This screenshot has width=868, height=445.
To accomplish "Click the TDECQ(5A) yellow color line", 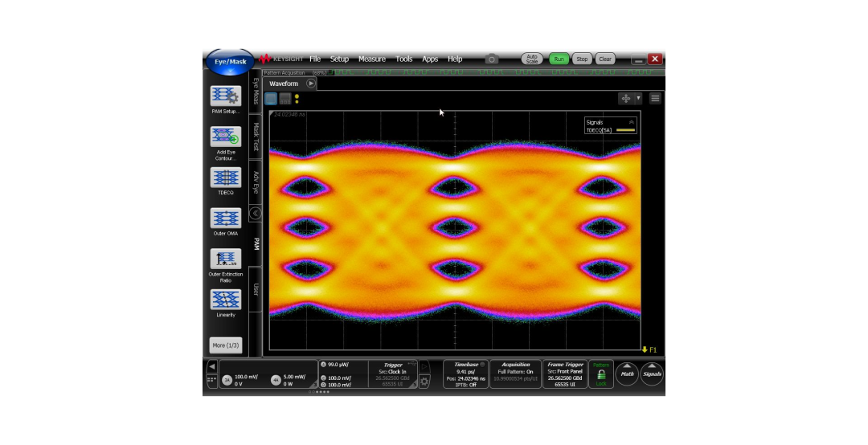I will 625,130.
